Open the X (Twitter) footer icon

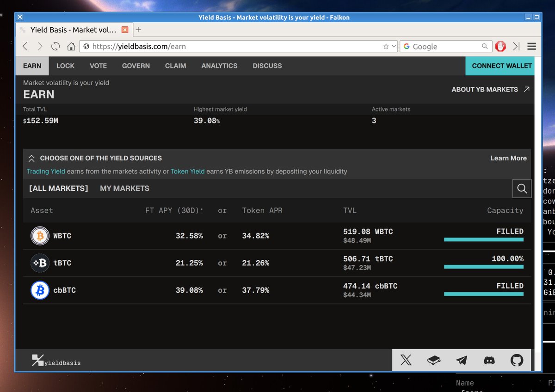point(406,360)
